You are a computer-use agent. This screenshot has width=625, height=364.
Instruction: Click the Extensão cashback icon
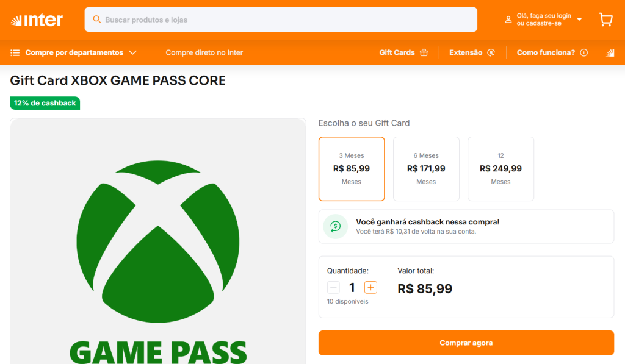(491, 53)
